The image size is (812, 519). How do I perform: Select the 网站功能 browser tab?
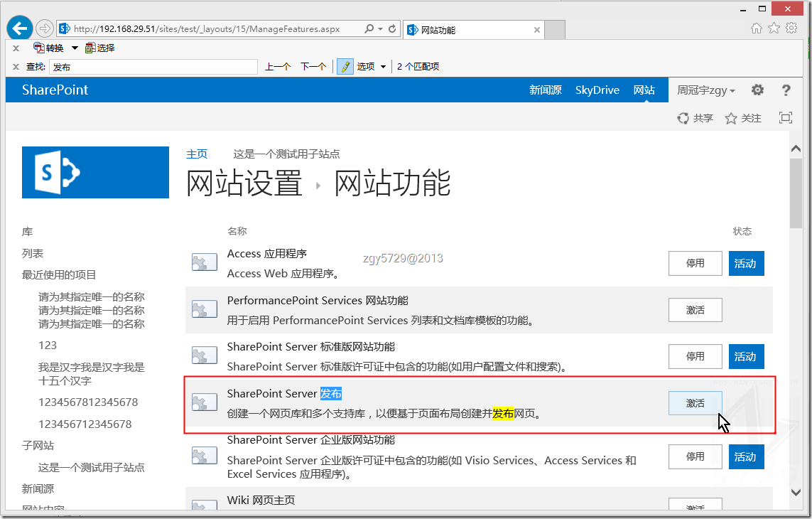click(473, 30)
